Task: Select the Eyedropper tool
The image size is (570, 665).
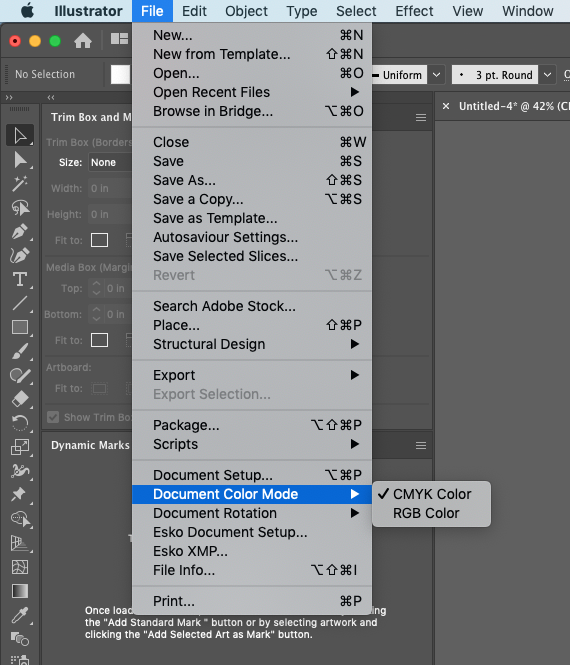Action: 20,615
